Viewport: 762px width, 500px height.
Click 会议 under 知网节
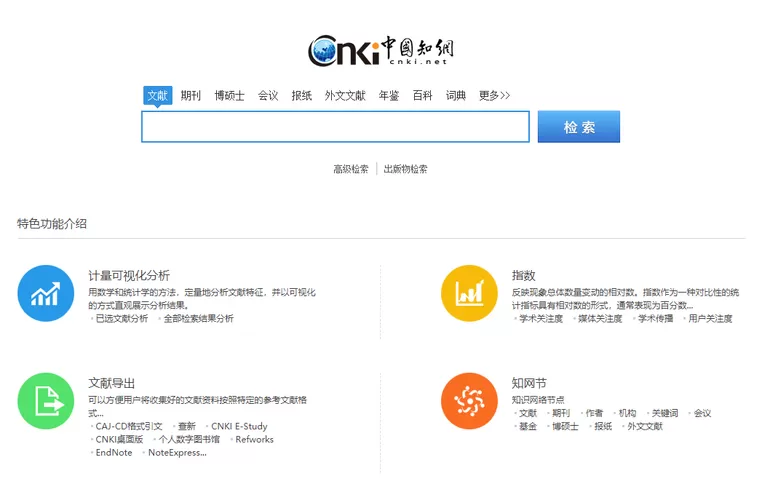(x=702, y=414)
